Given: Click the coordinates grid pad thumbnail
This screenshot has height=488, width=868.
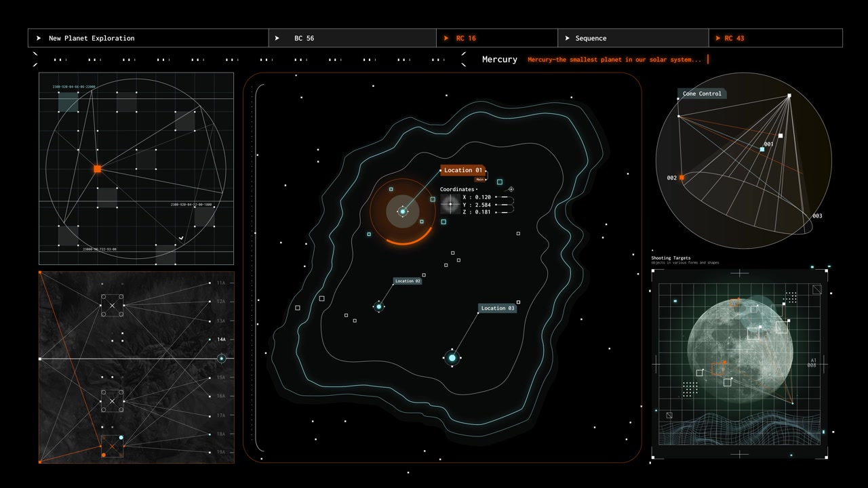Looking at the screenshot, I should pos(450,204).
